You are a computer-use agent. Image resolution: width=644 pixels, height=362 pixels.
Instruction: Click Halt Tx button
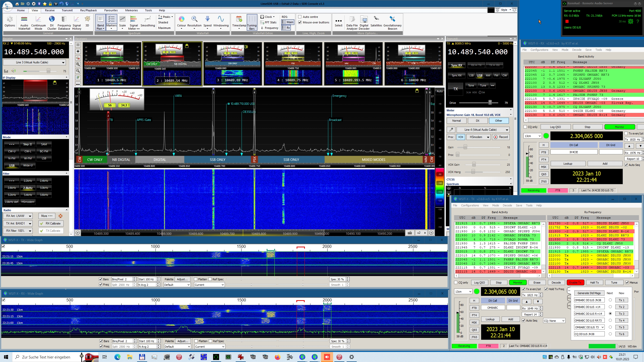594,283
